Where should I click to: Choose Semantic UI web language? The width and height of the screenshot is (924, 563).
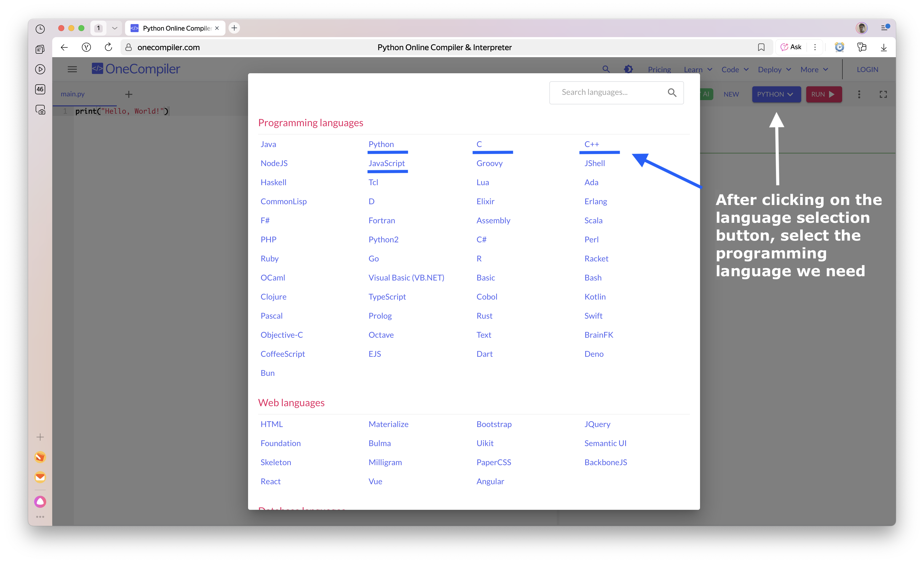[x=605, y=443]
